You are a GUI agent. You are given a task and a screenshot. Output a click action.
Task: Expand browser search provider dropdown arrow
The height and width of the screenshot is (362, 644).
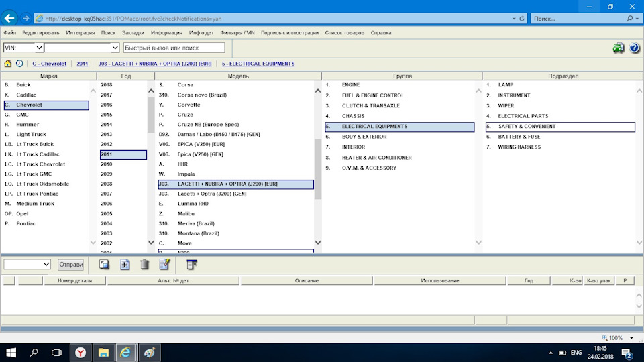(x=637, y=19)
